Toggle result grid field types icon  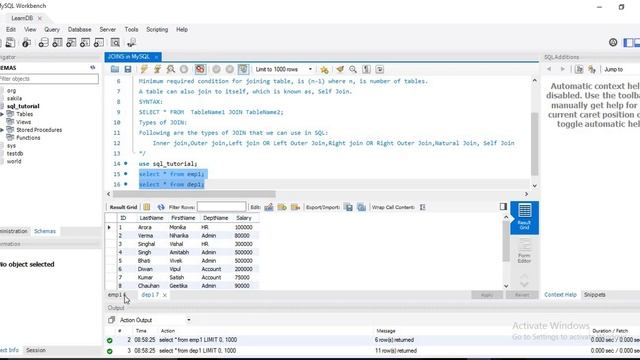click(147, 207)
